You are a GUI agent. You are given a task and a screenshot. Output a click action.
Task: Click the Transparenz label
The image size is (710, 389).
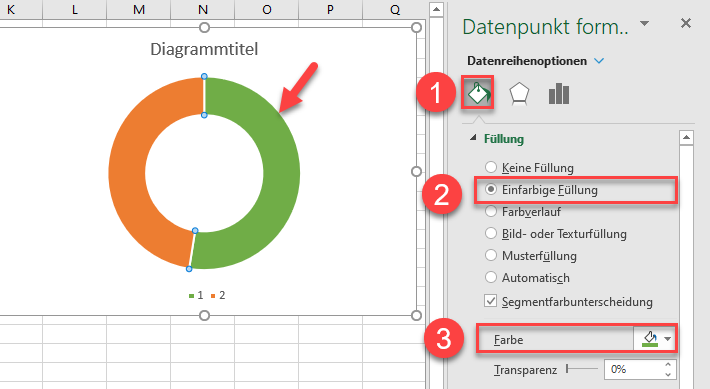[525, 370]
